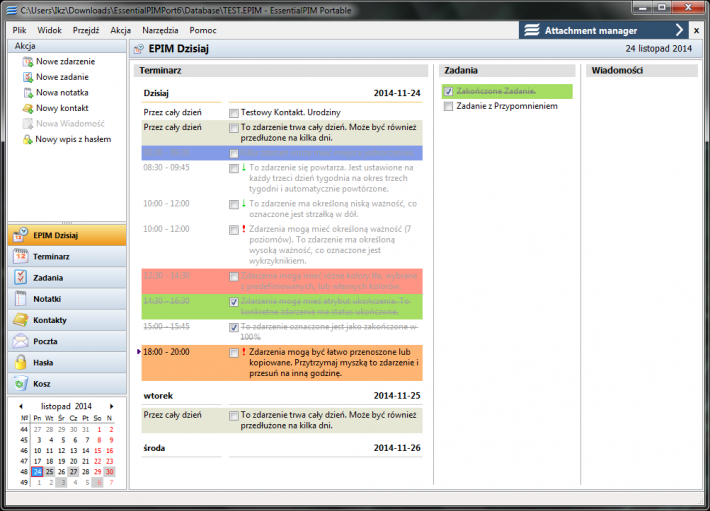Image resolution: width=710 pixels, height=511 pixels.
Task: Click the Terminarz calendar sidebar icon
Action: [21, 256]
